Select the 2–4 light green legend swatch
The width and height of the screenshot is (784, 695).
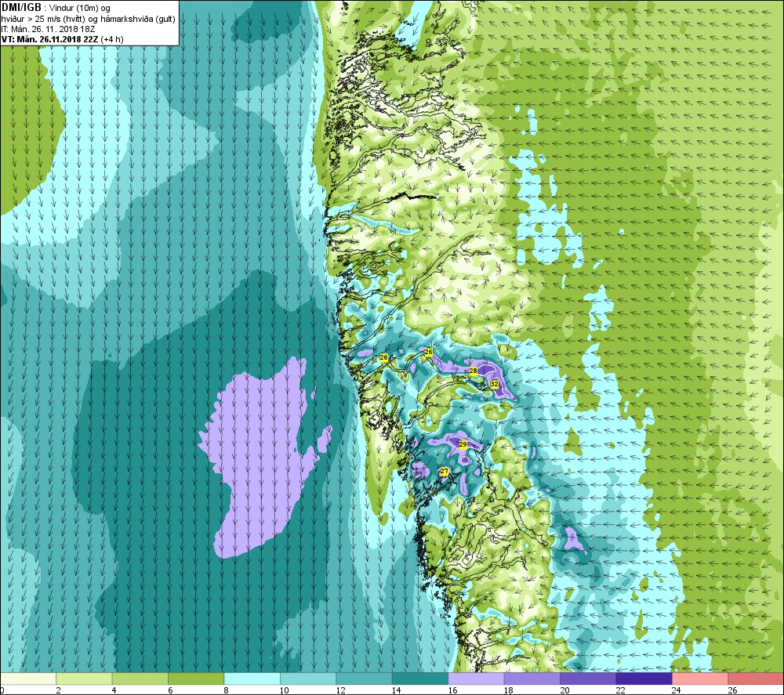[84, 679]
